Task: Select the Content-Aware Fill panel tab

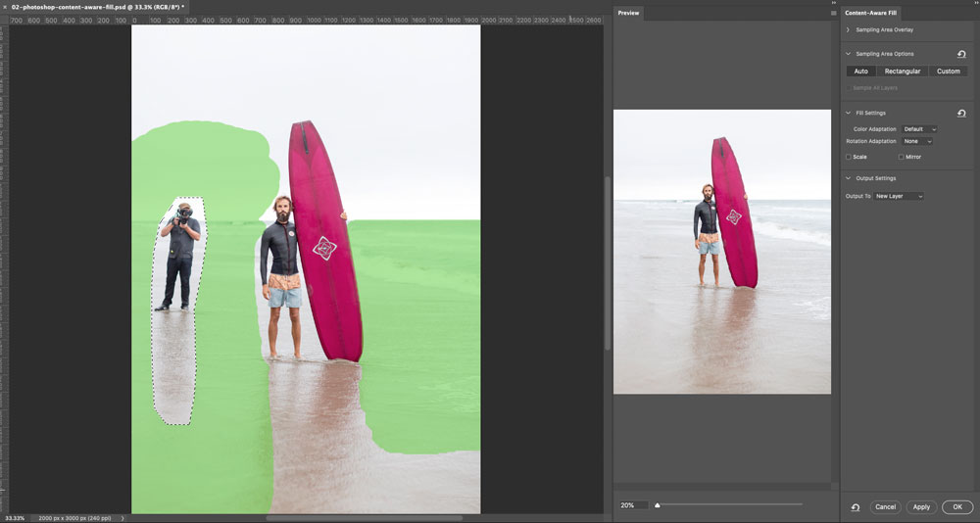Action: (x=872, y=13)
